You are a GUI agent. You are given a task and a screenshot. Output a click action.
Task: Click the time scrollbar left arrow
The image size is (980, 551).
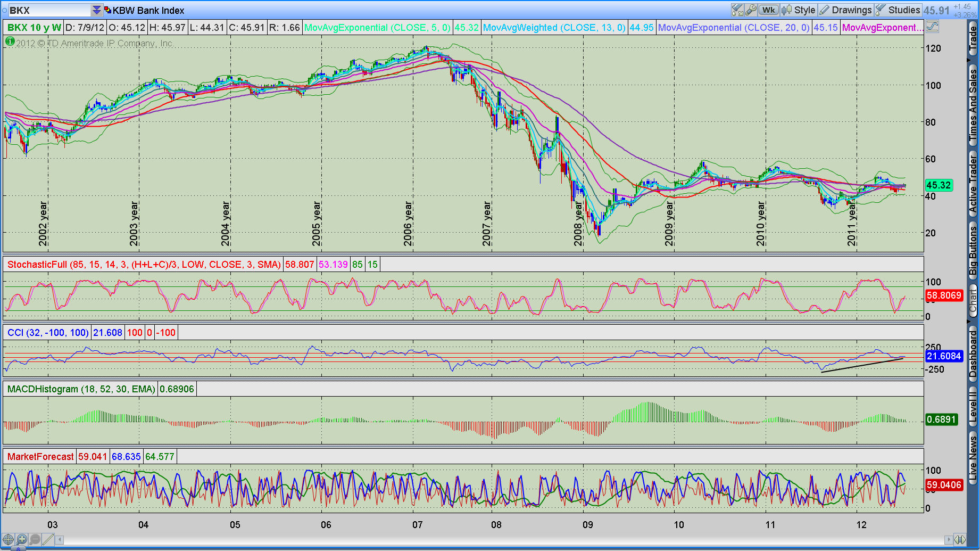point(60,540)
